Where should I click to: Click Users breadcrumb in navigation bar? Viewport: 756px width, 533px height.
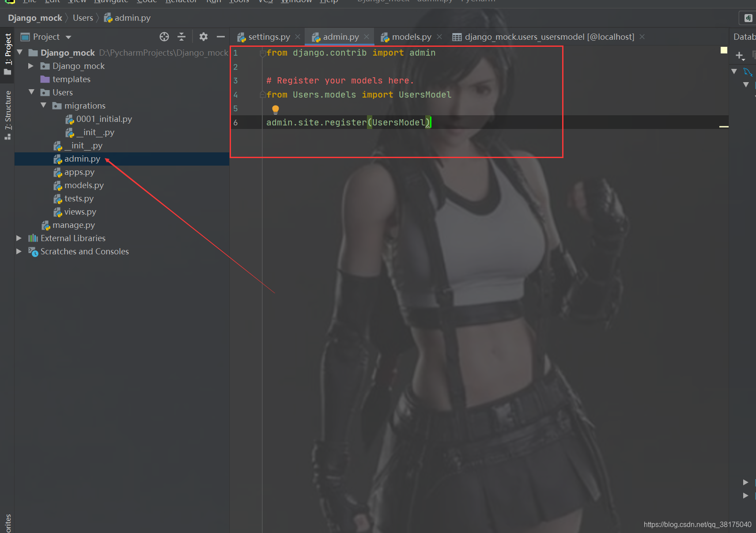[x=83, y=18]
